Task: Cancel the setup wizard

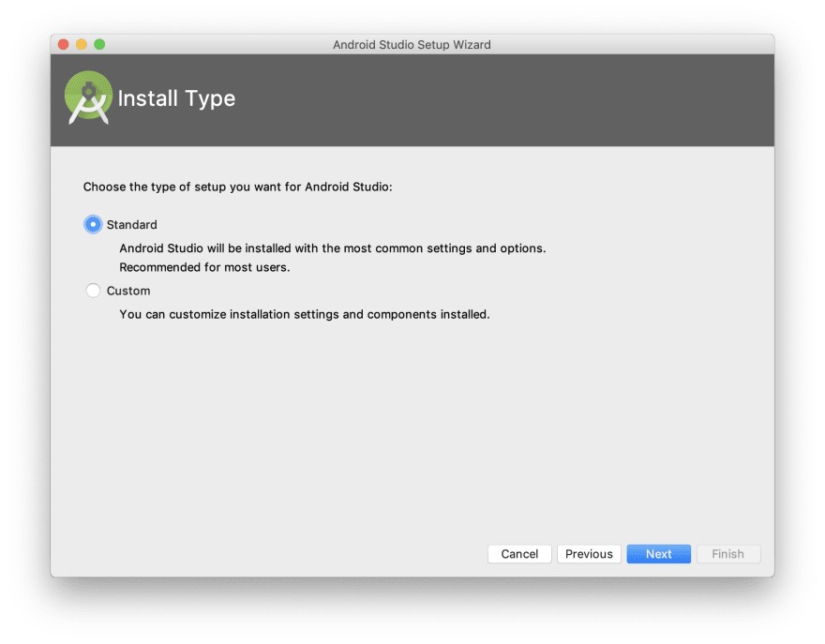Action: (x=519, y=553)
